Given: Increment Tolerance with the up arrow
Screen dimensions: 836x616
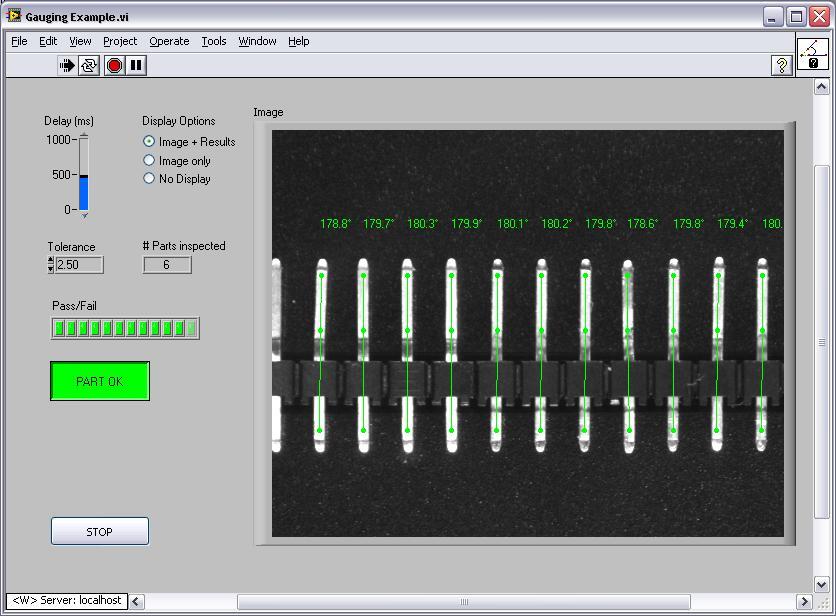Looking at the screenshot, I should (x=50, y=260).
